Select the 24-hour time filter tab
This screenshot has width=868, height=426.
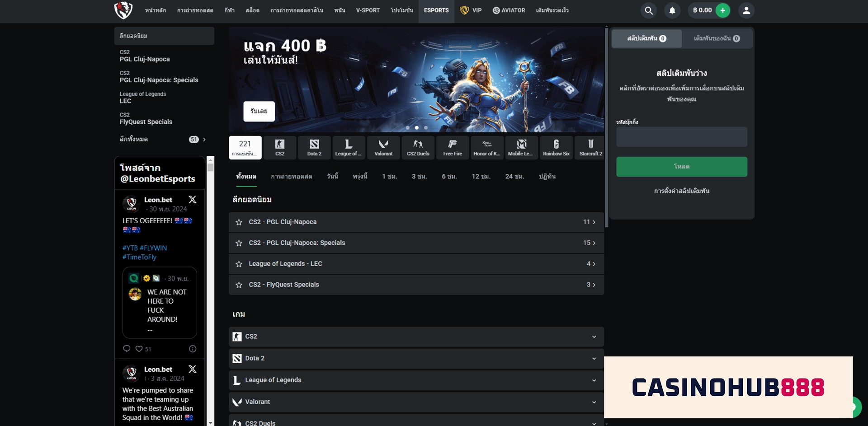pyautogui.click(x=514, y=177)
